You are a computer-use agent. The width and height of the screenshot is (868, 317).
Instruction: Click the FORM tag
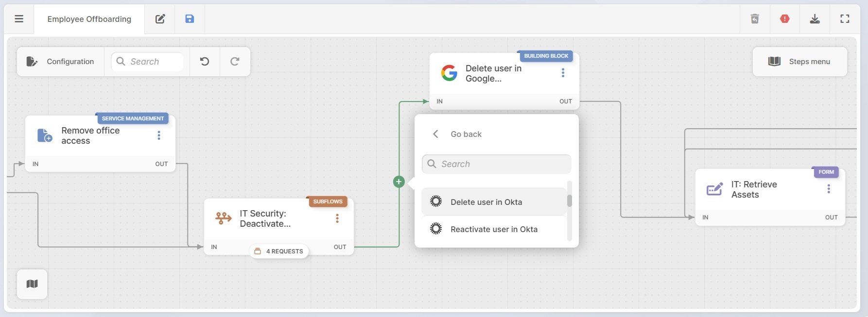[x=826, y=172]
